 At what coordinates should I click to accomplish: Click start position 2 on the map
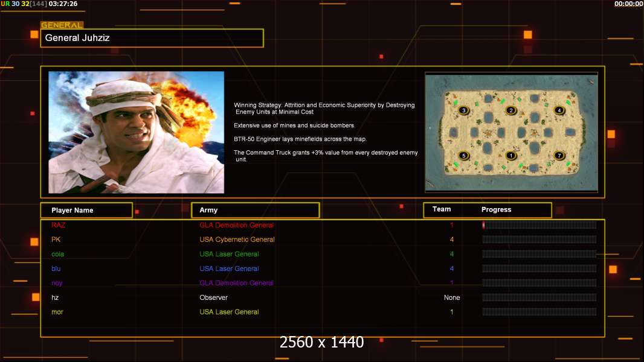[x=511, y=110]
